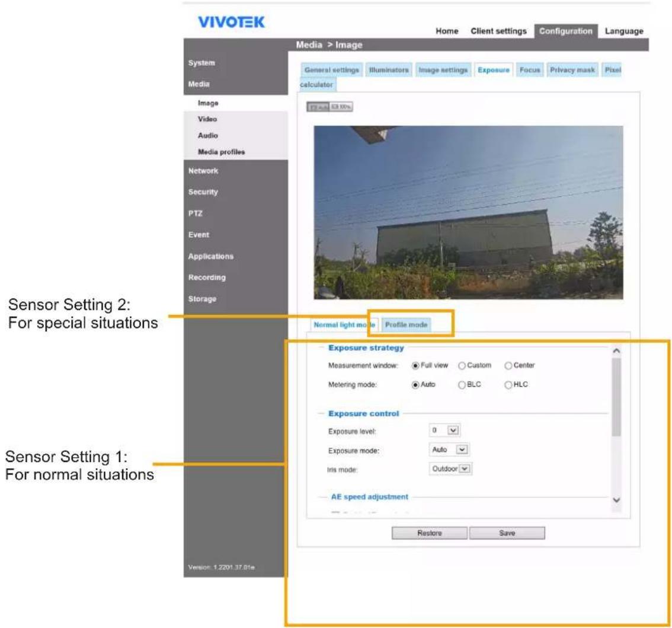The image size is (672, 628).
Task: Expand Storage in the sidebar
Action: pyautogui.click(x=202, y=298)
